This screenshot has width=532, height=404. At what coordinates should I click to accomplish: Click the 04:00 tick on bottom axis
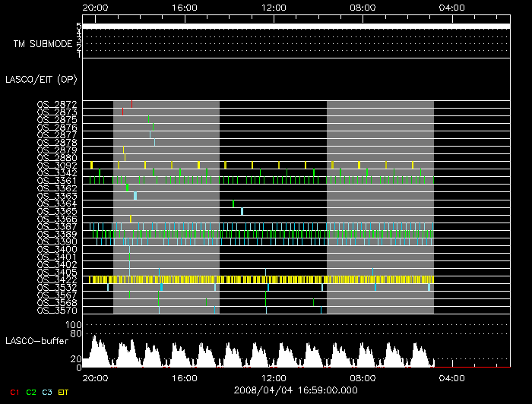(x=452, y=377)
